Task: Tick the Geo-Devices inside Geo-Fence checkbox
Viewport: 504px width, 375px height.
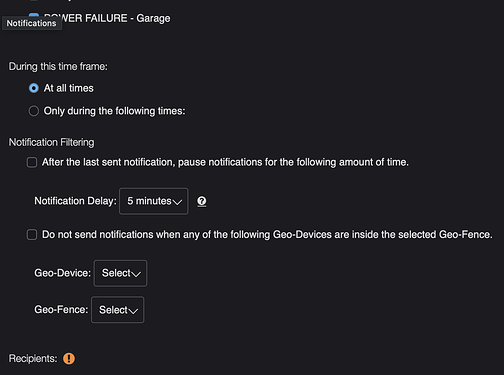Action: click(32, 235)
